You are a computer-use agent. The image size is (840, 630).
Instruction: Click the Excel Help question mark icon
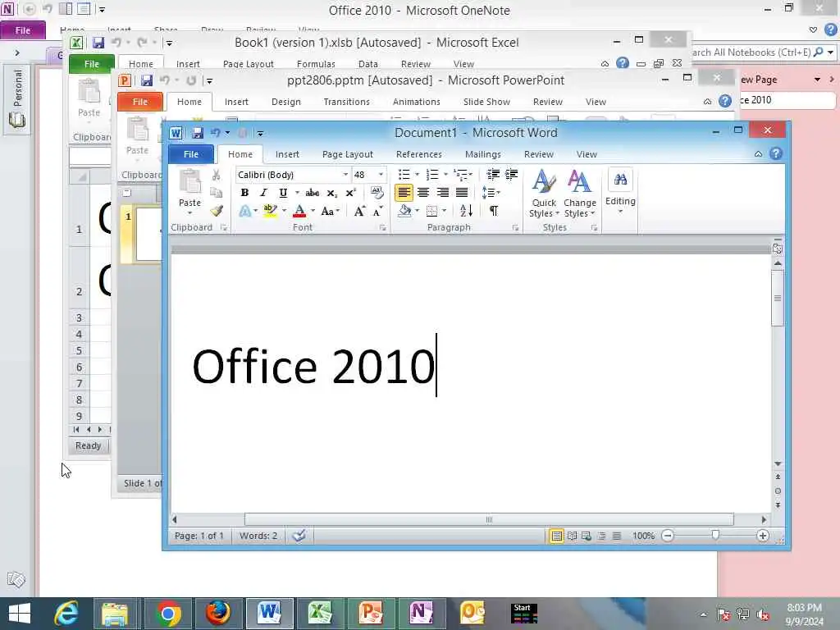tap(623, 63)
